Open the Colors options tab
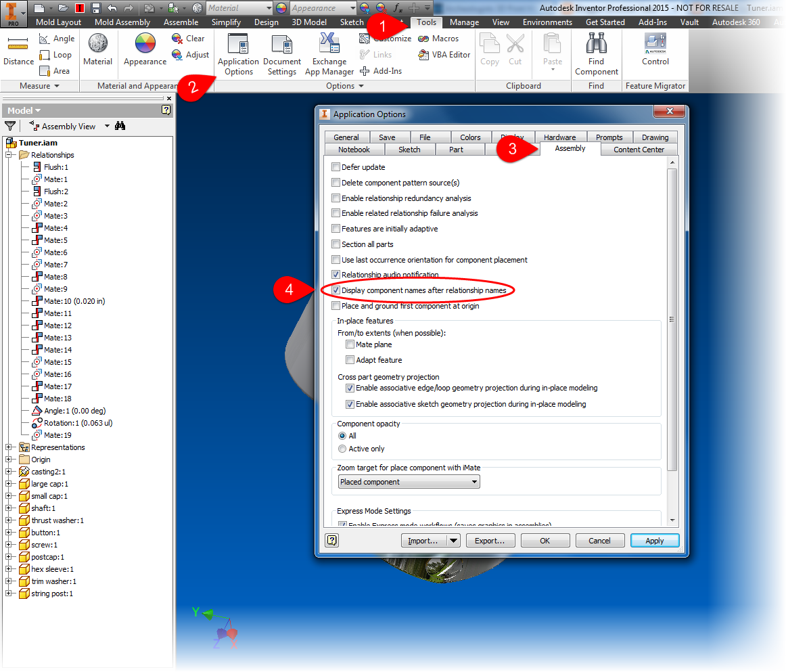 click(x=470, y=137)
